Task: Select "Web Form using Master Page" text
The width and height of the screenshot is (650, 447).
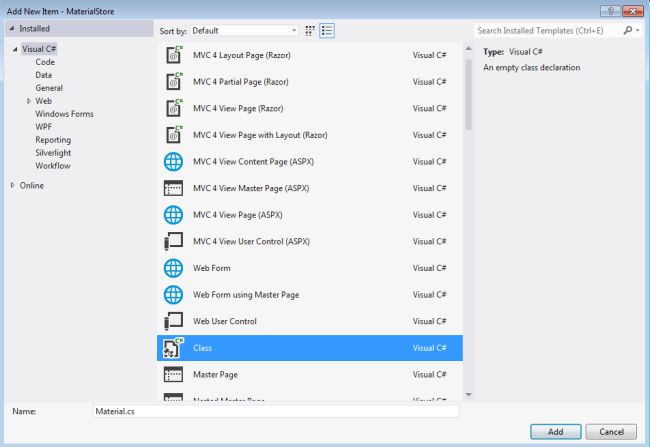Action: click(x=246, y=295)
